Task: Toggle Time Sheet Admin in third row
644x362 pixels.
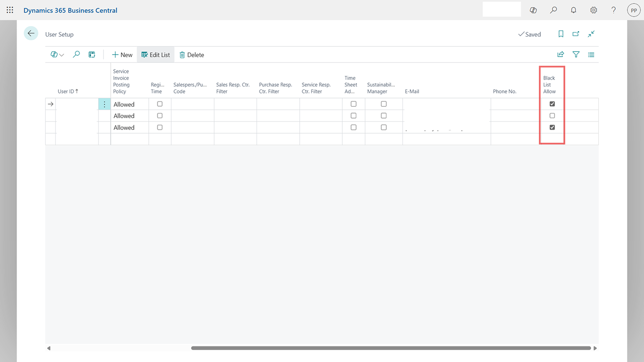Action: [353, 127]
